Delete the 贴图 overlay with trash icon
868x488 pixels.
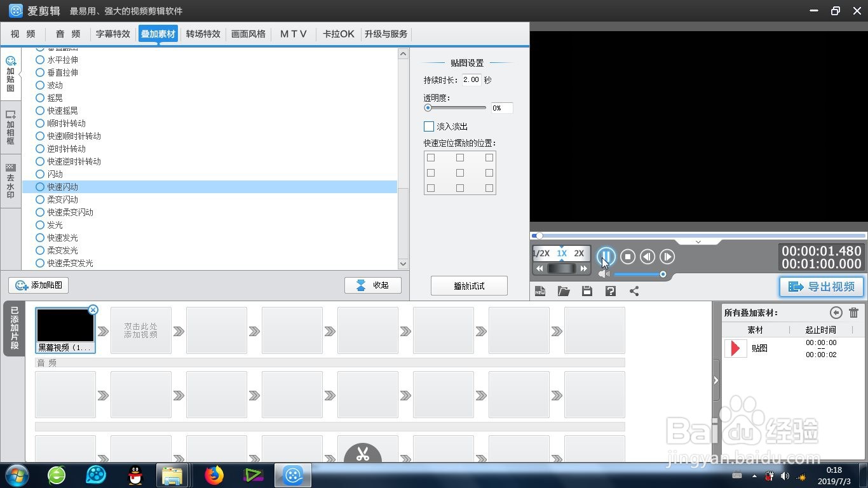(x=855, y=312)
